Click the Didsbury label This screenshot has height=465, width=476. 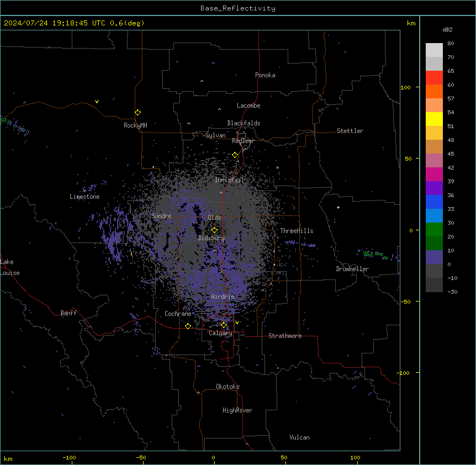point(211,238)
